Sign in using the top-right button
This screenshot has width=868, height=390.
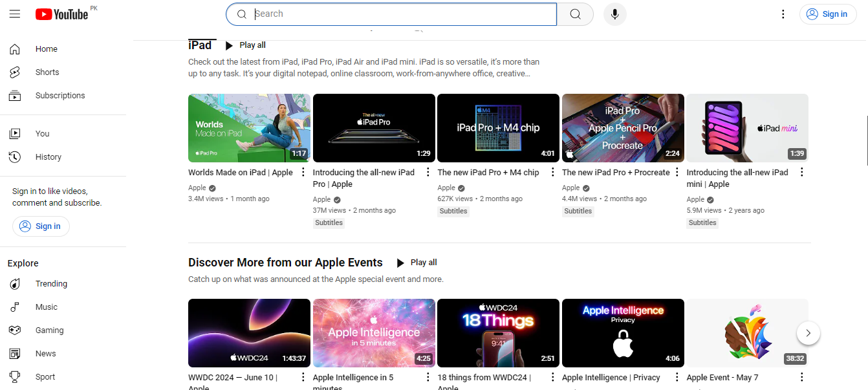click(x=827, y=14)
